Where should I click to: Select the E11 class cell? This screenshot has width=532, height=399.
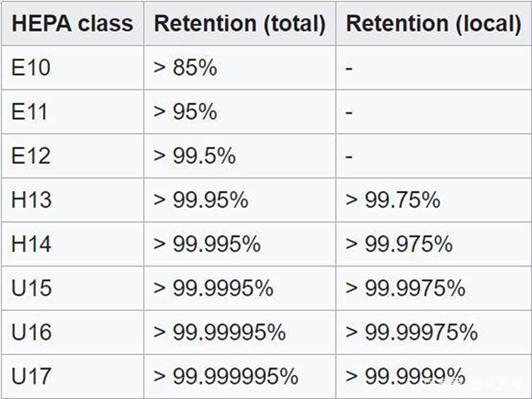(30, 112)
